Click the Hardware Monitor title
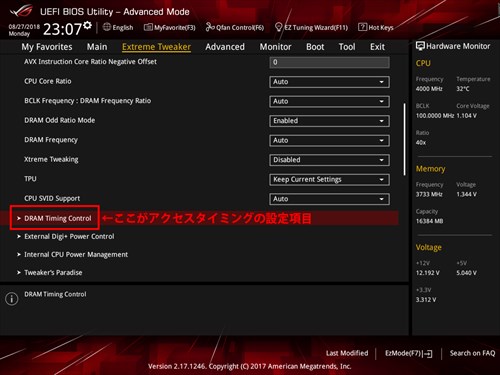The image size is (500, 375). pyautogui.click(x=458, y=46)
